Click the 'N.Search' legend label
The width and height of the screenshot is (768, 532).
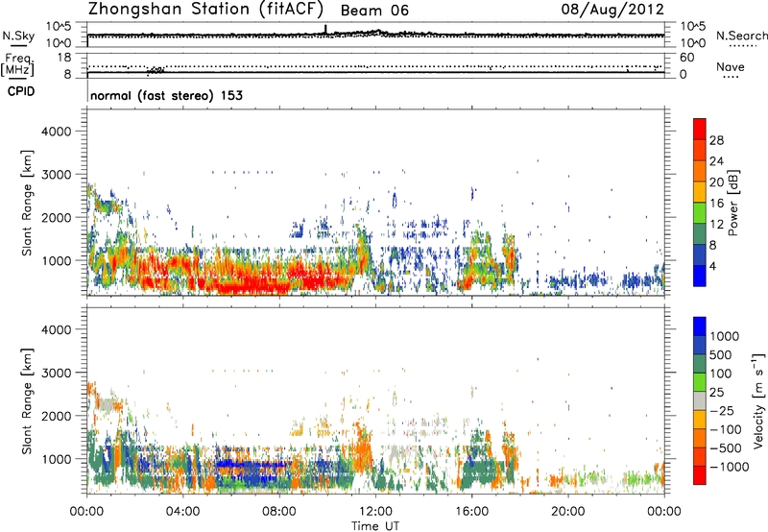click(x=741, y=36)
